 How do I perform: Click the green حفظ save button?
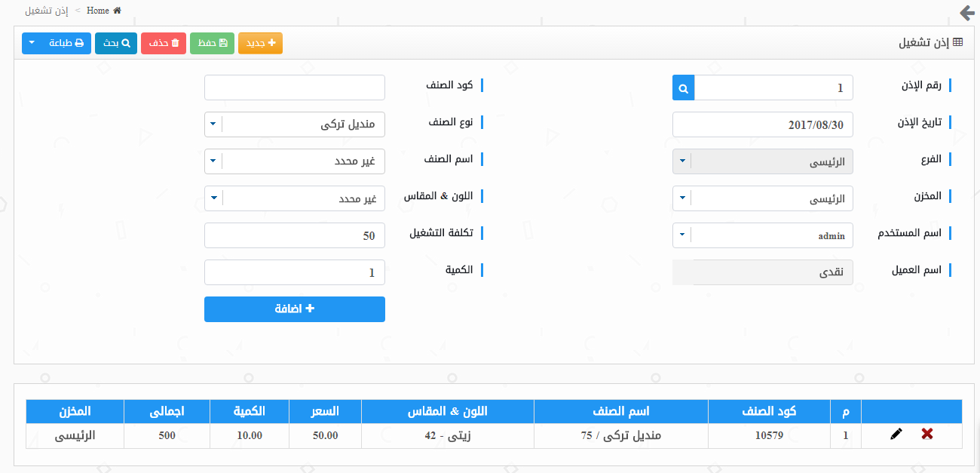pos(213,44)
